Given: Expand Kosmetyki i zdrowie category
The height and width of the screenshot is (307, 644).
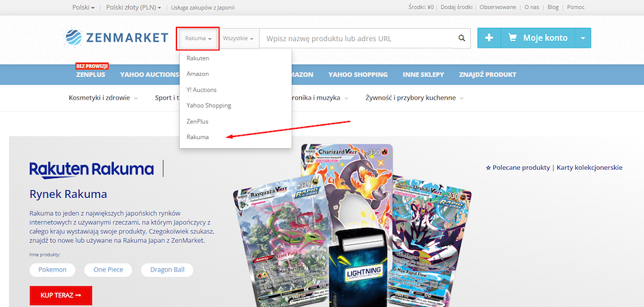Looking at the screenshot, I should (103, 98).
